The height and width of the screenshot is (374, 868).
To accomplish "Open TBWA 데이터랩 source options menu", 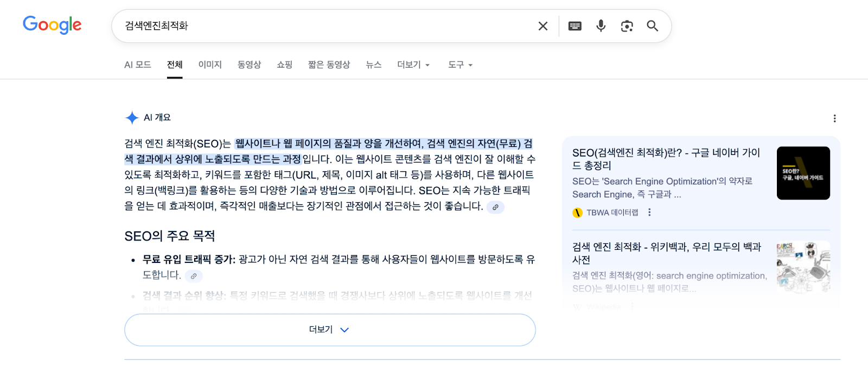I will (x=649, y=212).
